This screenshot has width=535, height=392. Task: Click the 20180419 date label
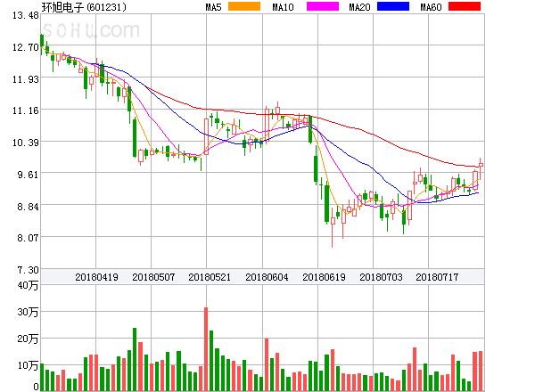(96, 277)
